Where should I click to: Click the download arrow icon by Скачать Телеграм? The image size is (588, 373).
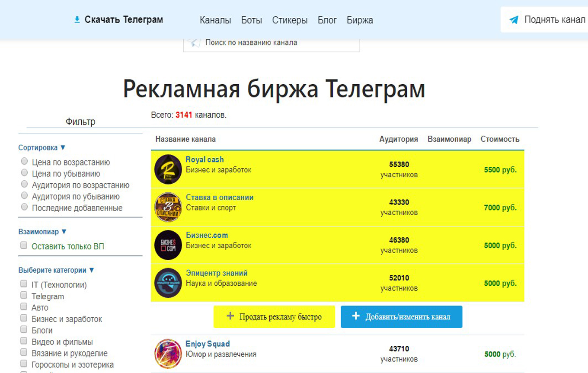pyautogui.click(x=77, y=19)
